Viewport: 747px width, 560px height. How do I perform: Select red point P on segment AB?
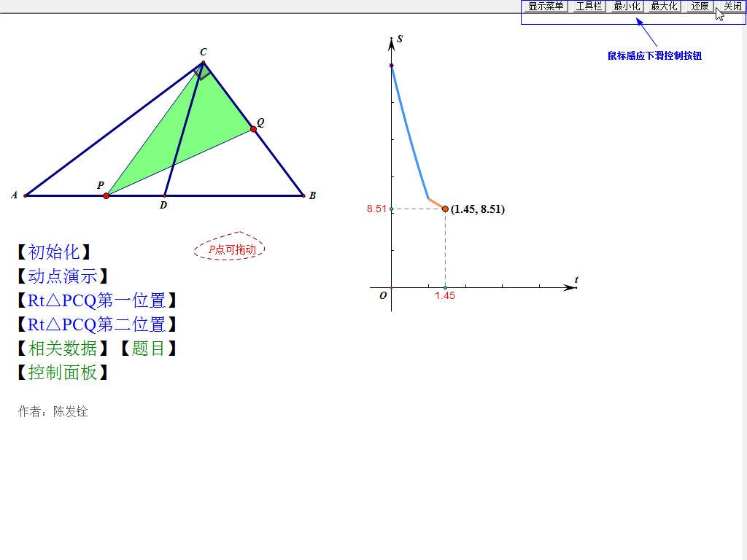tap(107, 195)
